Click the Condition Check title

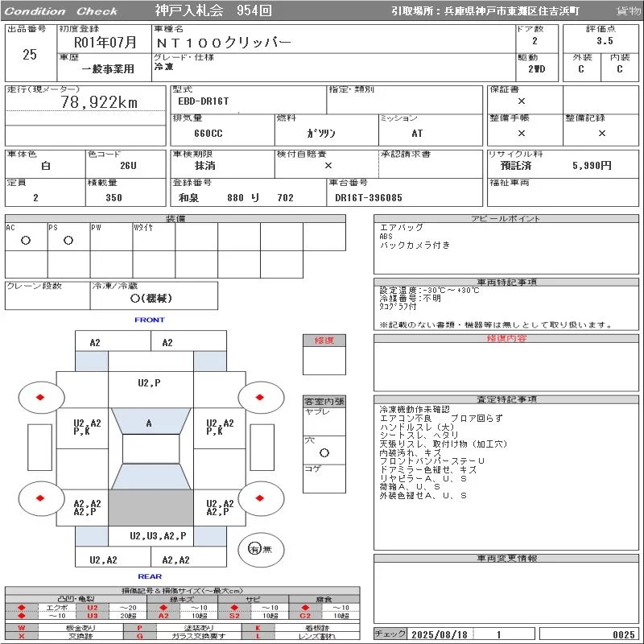point(61,11)
